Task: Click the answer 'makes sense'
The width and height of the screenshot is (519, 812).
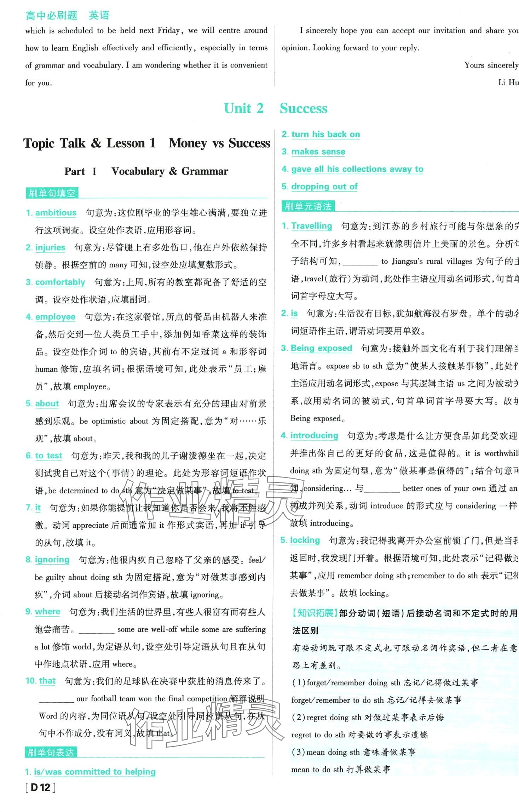Action: pyautogui.click(x=318, y=151)
